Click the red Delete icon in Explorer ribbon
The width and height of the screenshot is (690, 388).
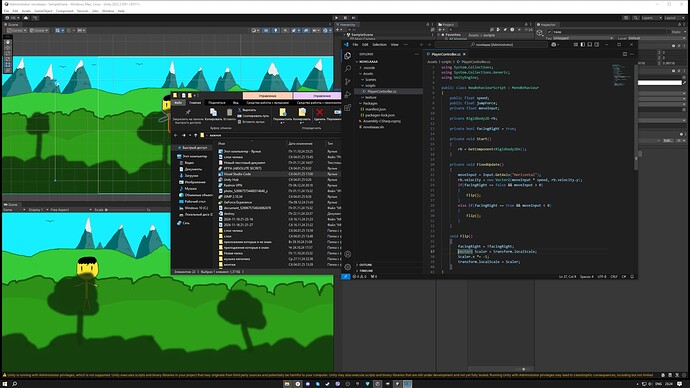tap(319, 113)
